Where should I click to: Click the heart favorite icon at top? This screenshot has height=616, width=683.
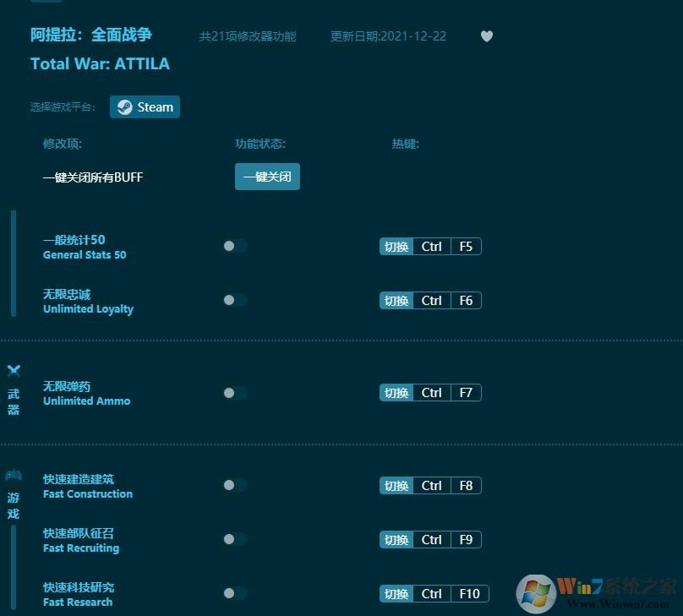(487, 36)
